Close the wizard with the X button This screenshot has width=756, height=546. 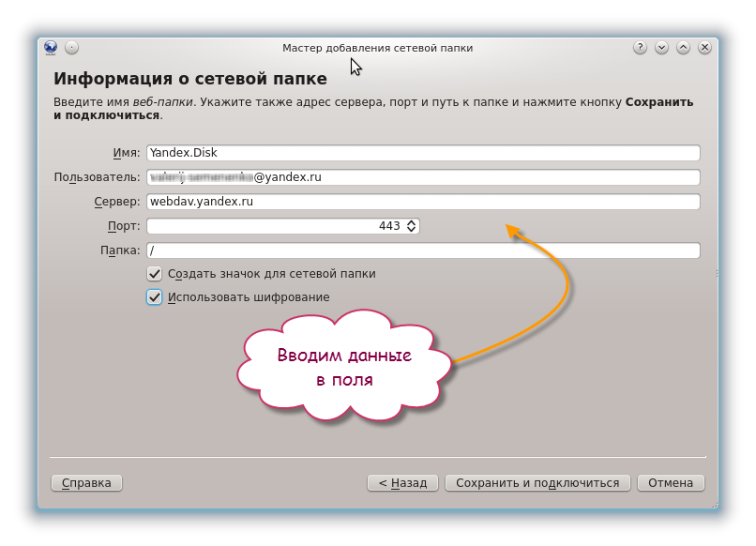pyautogui.click(x=705, y=47)
